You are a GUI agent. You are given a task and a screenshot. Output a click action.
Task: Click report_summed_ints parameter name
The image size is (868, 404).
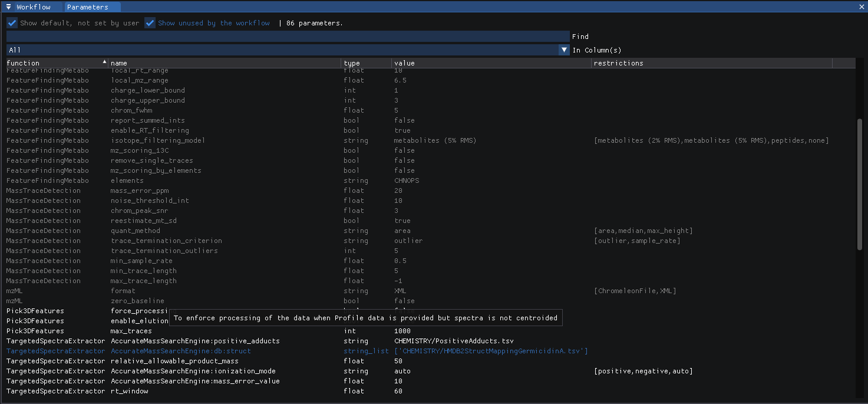[147, 120]
